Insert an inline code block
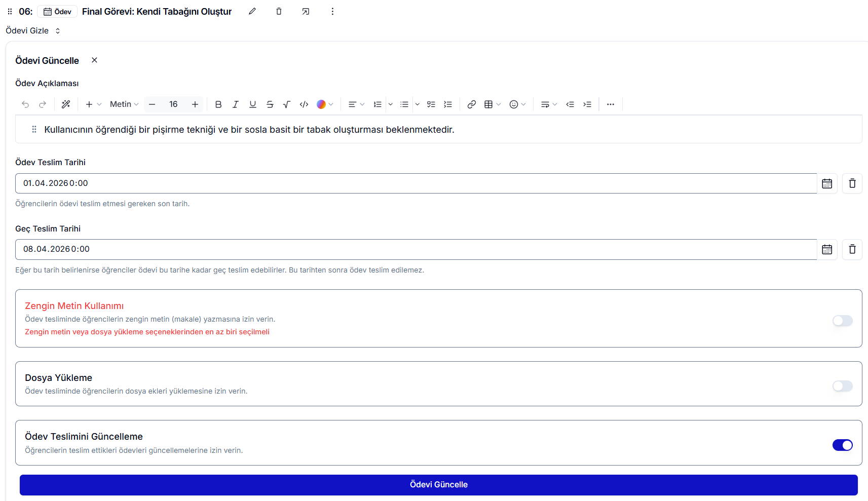 (x=304, y=104)
